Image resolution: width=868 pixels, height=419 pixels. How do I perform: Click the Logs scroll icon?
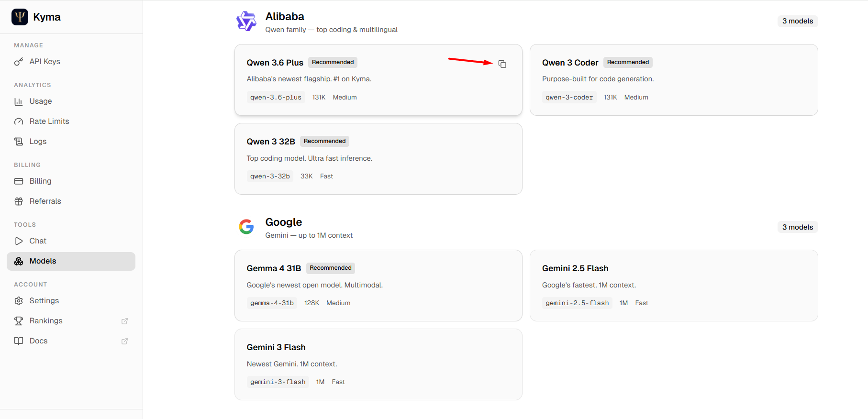(x=19, y=142)
